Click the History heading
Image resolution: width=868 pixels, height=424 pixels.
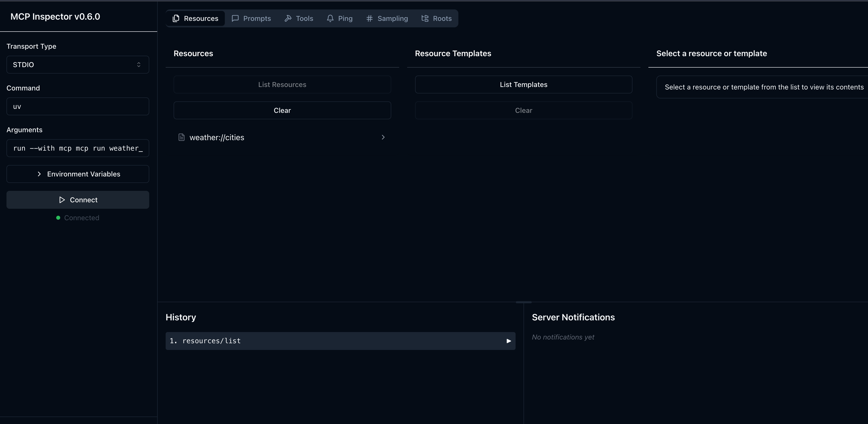tap(181, 317)
